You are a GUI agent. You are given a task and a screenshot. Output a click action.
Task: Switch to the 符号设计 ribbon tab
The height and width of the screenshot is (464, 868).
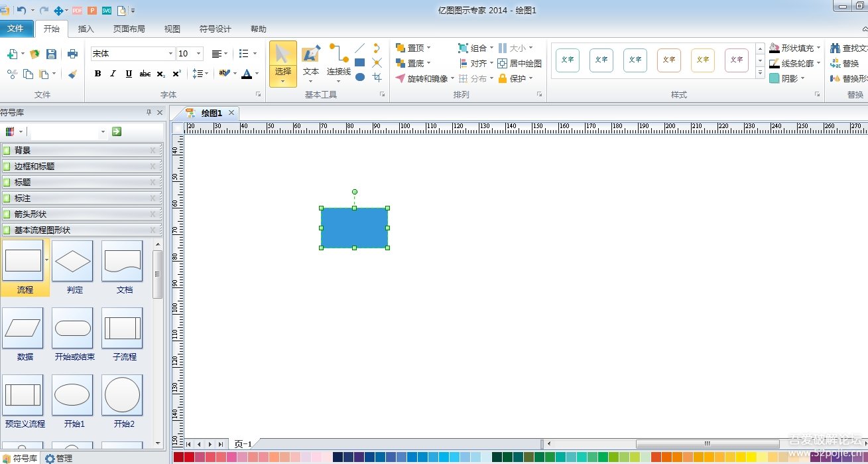pos(216,29)
